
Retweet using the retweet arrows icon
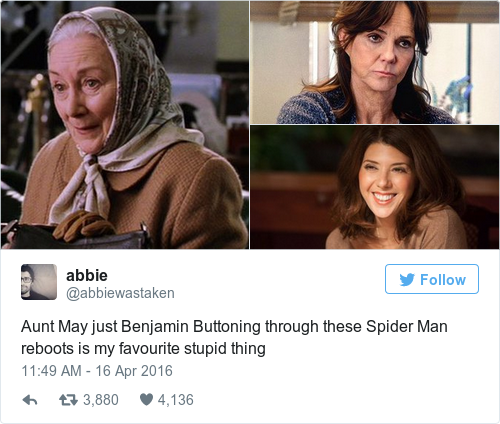pos(68,400)
